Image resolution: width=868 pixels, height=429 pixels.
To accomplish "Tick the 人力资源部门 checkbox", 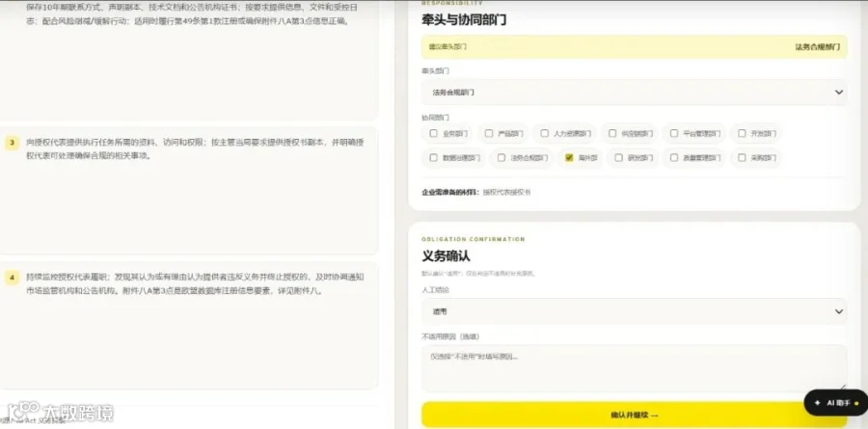I will tap(545, 133).
